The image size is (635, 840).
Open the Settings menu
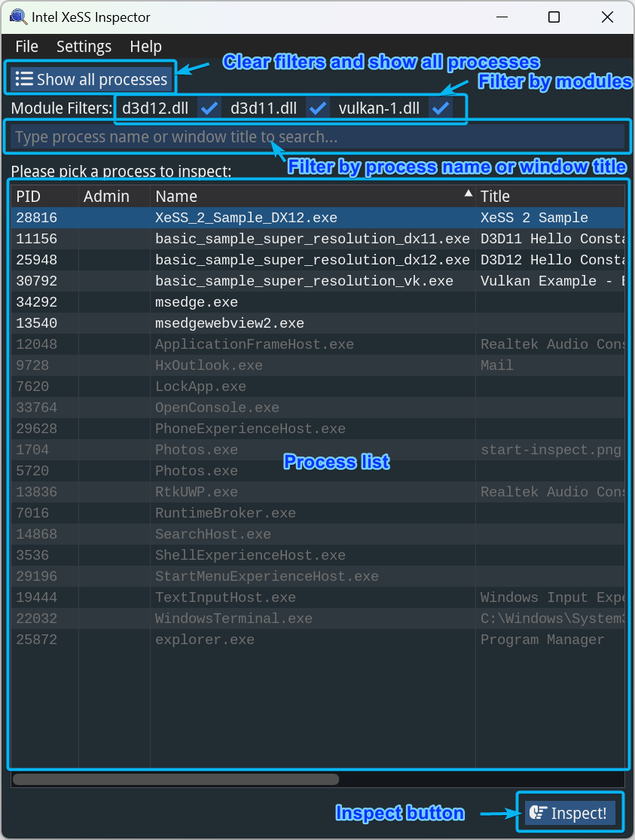(84, 47)
